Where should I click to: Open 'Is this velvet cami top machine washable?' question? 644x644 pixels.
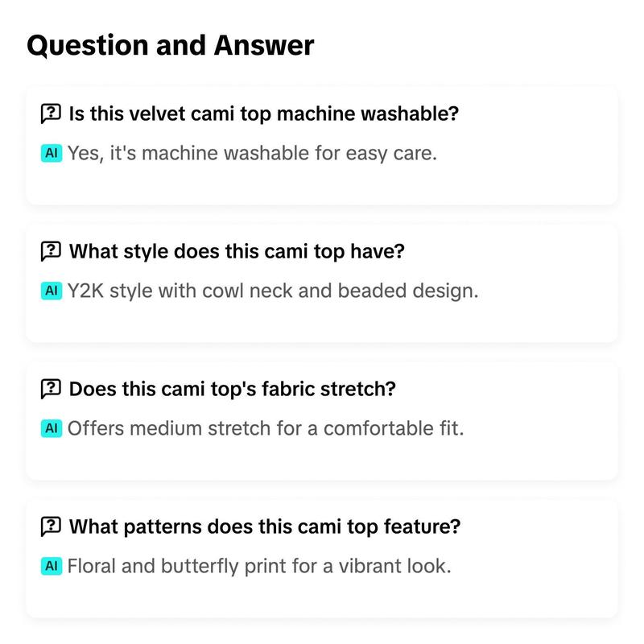[x=264, y=114]
